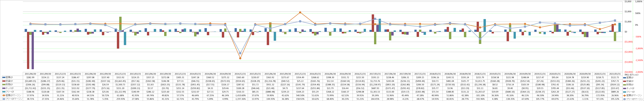Click the orange marker peak above 2015/12/31
Screen dimensions: 644x101
point(300,12)
